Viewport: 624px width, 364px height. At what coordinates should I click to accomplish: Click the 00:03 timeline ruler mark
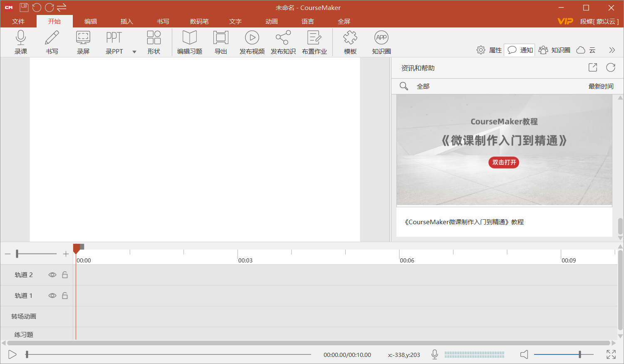pos(245,260)
